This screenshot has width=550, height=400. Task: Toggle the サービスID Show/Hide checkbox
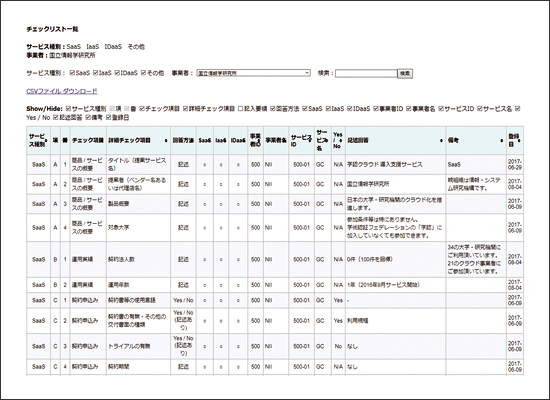click(x=441, y=109)
